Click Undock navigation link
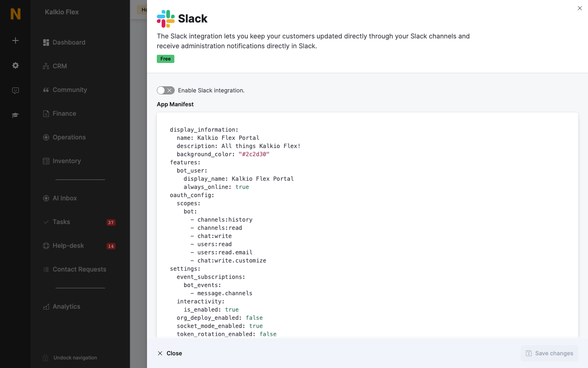The height and width of the screenshot is (368, 588). coord(75,358)
